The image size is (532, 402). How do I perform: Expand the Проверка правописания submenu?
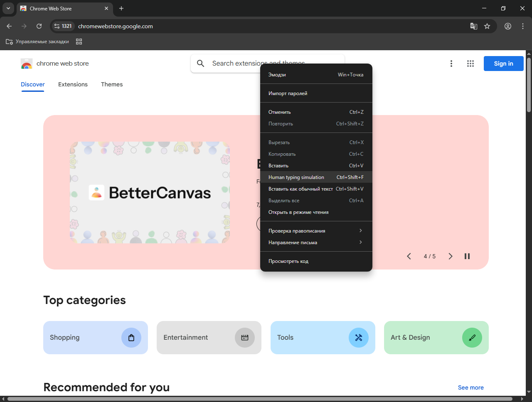coord(316,231)
